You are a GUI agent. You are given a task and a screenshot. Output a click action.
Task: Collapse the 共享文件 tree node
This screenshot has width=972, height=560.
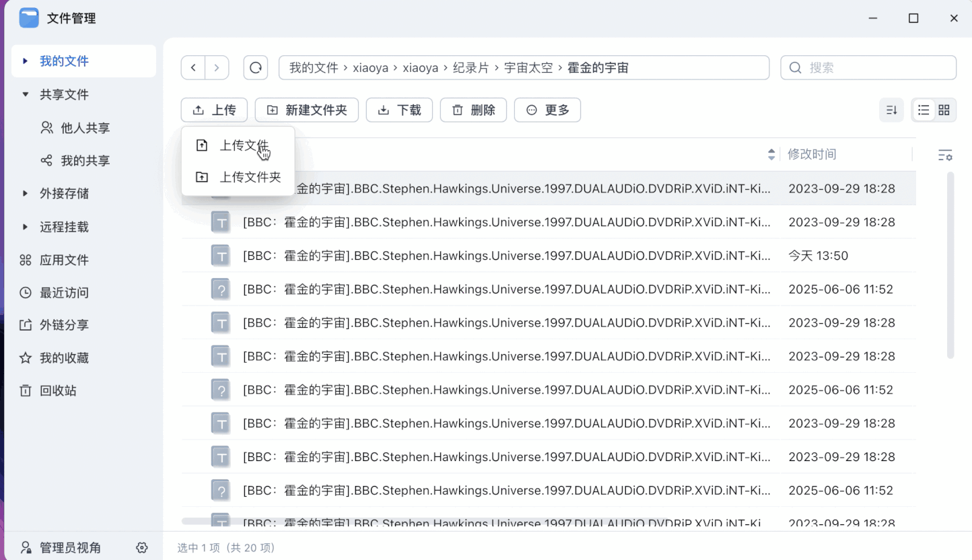26,95
